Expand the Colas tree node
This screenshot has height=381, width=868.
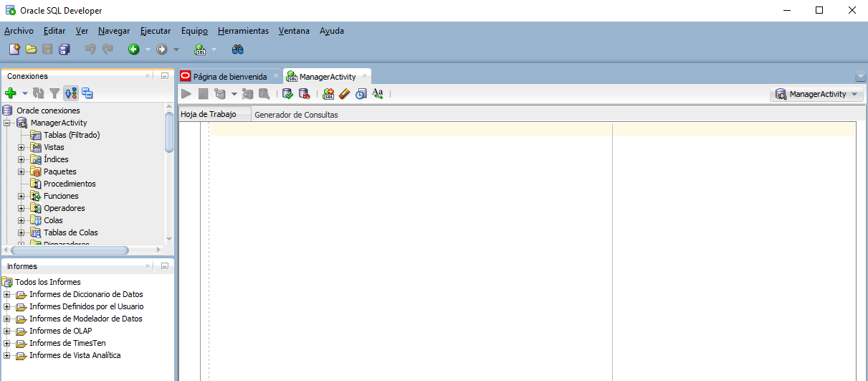[x=22, y=220]
